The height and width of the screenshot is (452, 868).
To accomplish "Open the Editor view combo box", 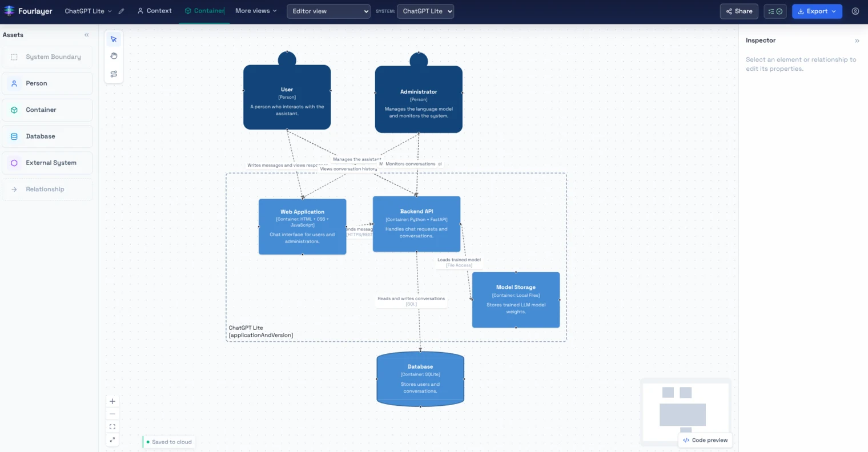I will point(328,11).
